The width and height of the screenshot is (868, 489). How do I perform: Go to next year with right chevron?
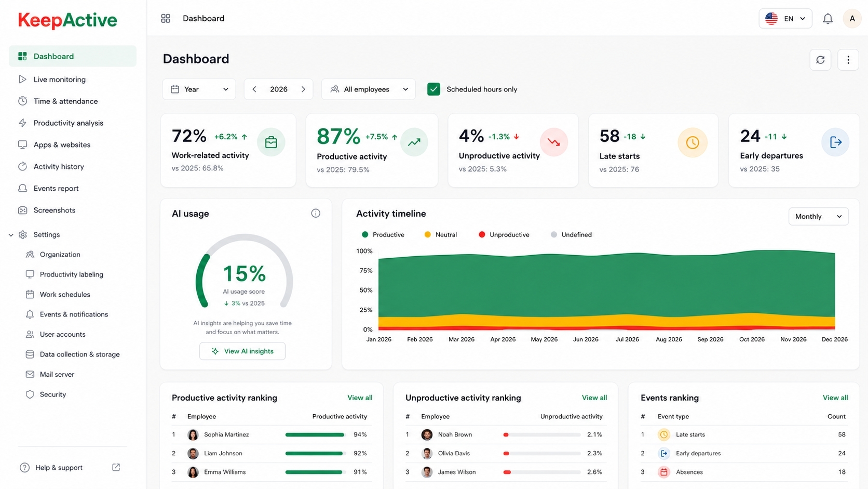(x=303, y=89)
